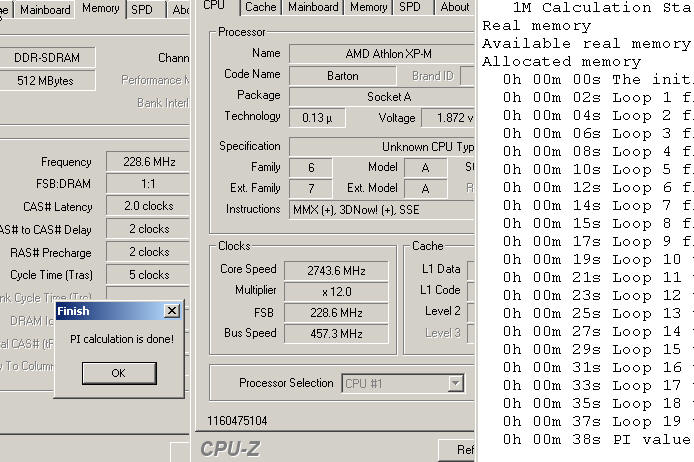Close the Finish dialog with X
Viewport: 694px width, 462px height.
tap(172, 311)
